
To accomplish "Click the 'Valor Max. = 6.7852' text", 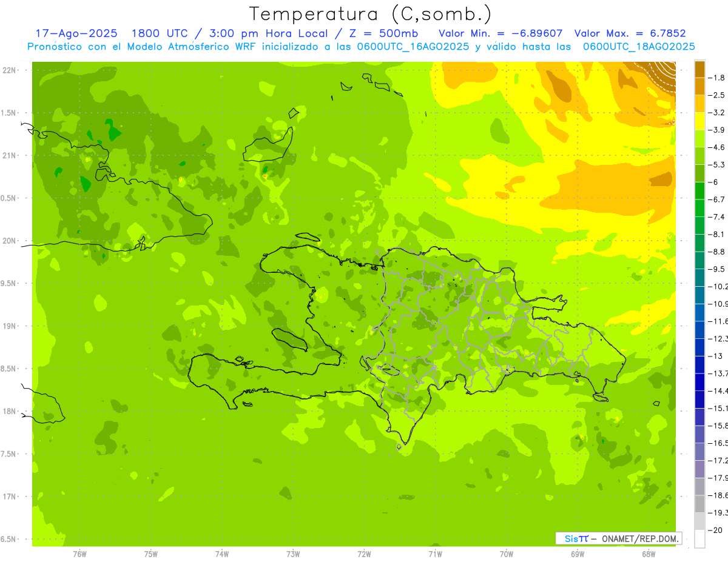I will click(630, 34).
